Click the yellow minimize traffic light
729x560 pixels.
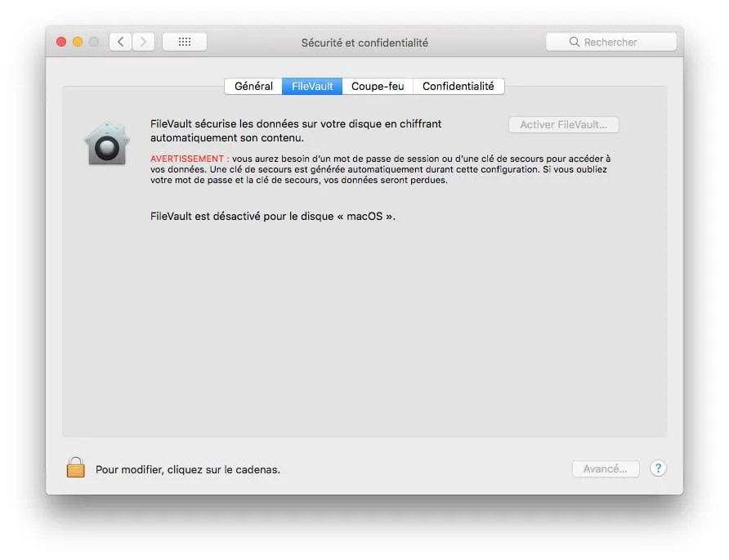(76, 40)
